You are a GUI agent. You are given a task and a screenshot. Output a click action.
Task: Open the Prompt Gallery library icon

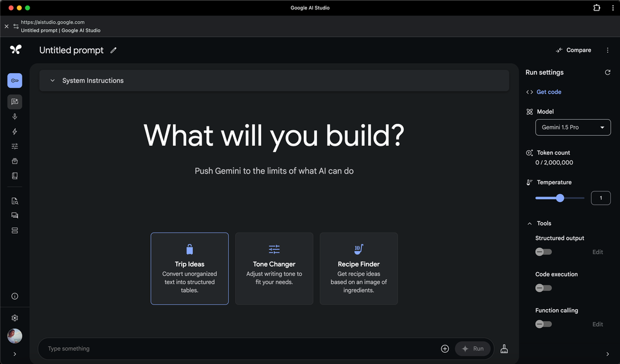(x=15, y=175)
